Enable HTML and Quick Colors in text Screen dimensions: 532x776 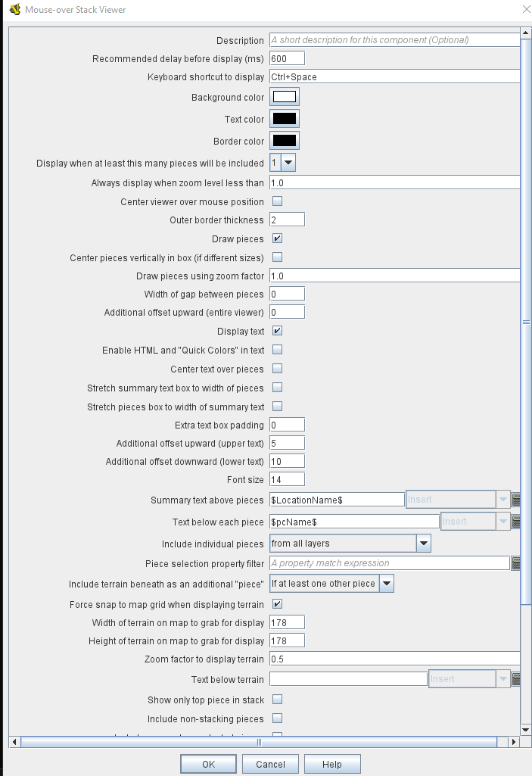pyautogui.click(x=277, y=350)
